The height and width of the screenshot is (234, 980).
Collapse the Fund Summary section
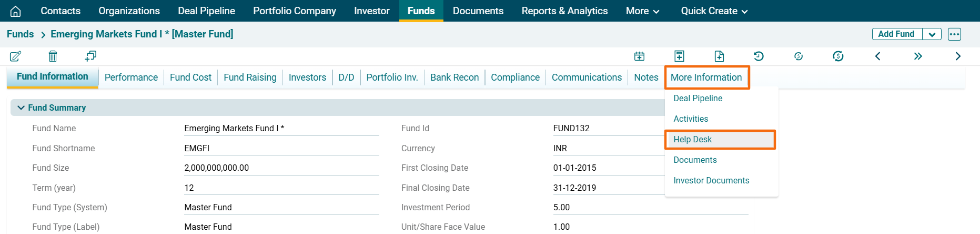pos(21,108)
